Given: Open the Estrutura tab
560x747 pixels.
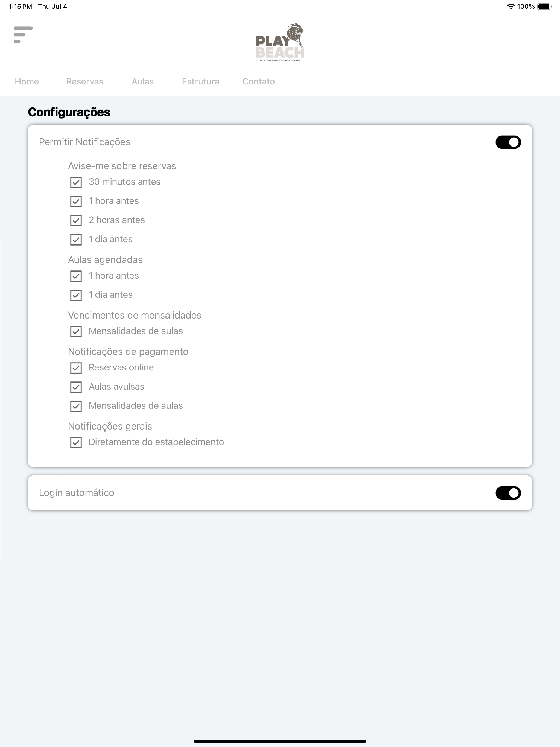Looking at the screenshot, I should pos(201,82).
